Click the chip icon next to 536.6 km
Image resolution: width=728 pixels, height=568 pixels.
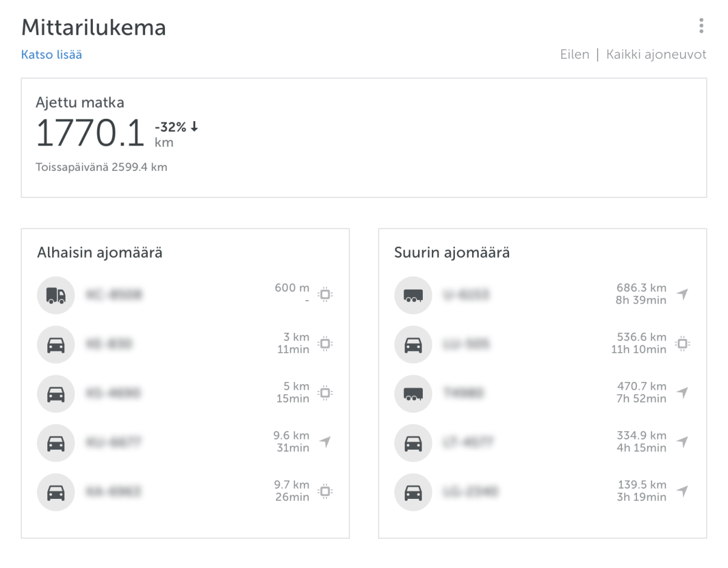tap(682, 344)
